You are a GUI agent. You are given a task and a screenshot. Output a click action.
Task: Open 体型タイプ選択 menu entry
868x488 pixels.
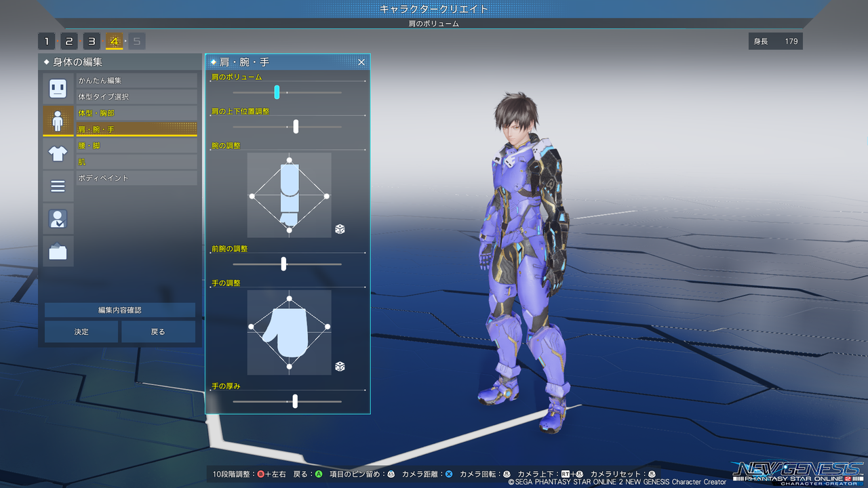[137, 97]
